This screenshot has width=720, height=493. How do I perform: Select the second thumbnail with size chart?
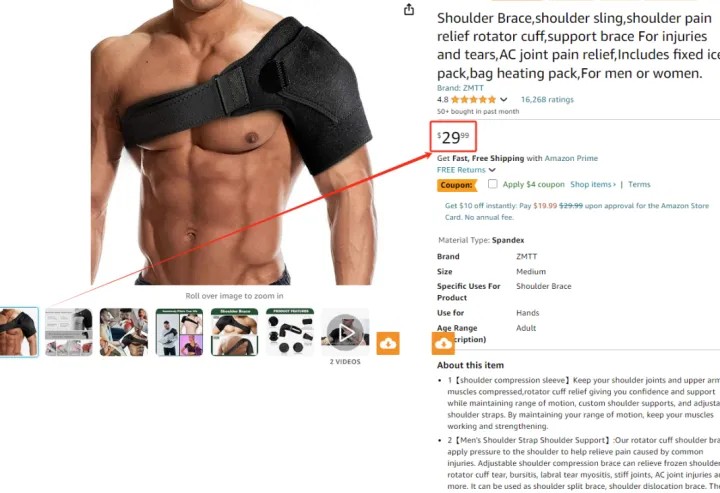pos(68,332)
